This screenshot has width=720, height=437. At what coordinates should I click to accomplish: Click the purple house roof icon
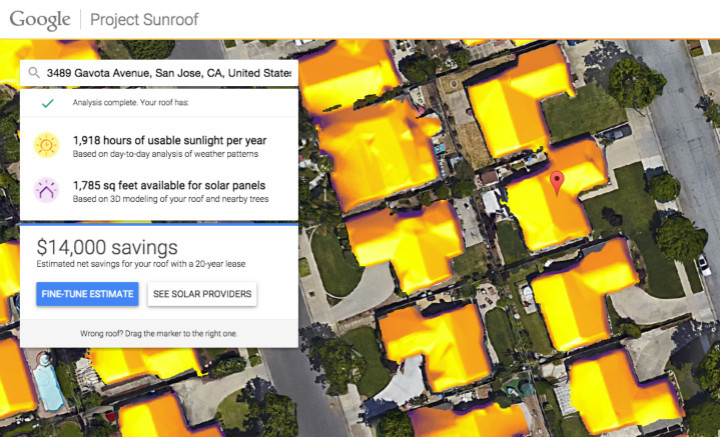point(46,190)
